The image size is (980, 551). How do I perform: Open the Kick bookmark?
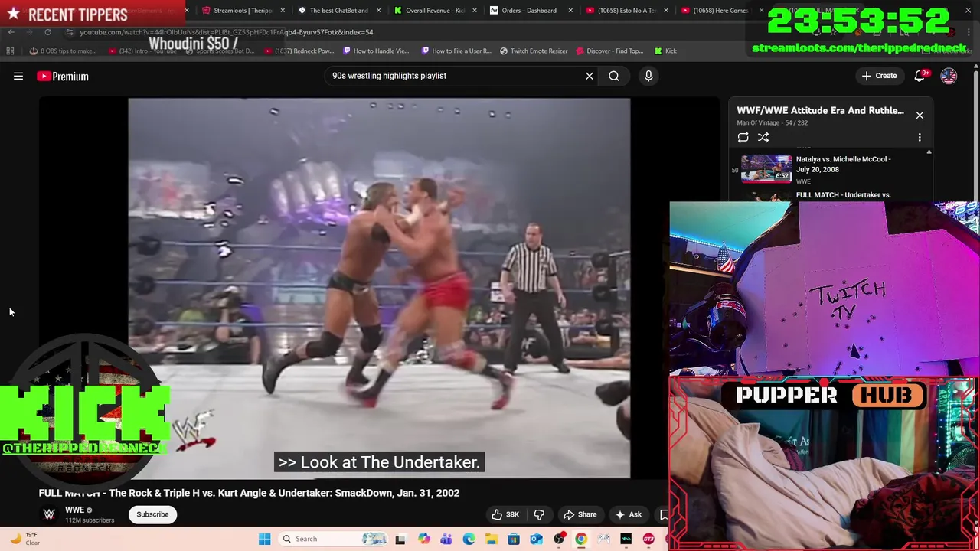[665, 51]
